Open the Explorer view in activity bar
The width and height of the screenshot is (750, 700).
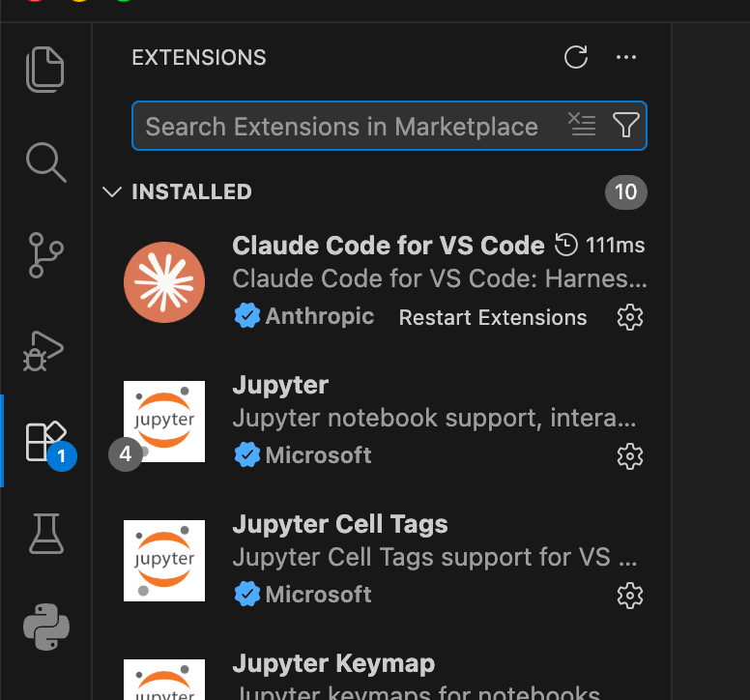[x=45, y=70]
